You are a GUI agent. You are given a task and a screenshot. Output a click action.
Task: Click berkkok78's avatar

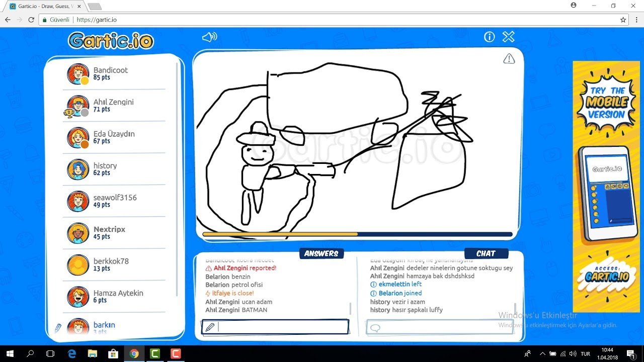click(78, 265)
